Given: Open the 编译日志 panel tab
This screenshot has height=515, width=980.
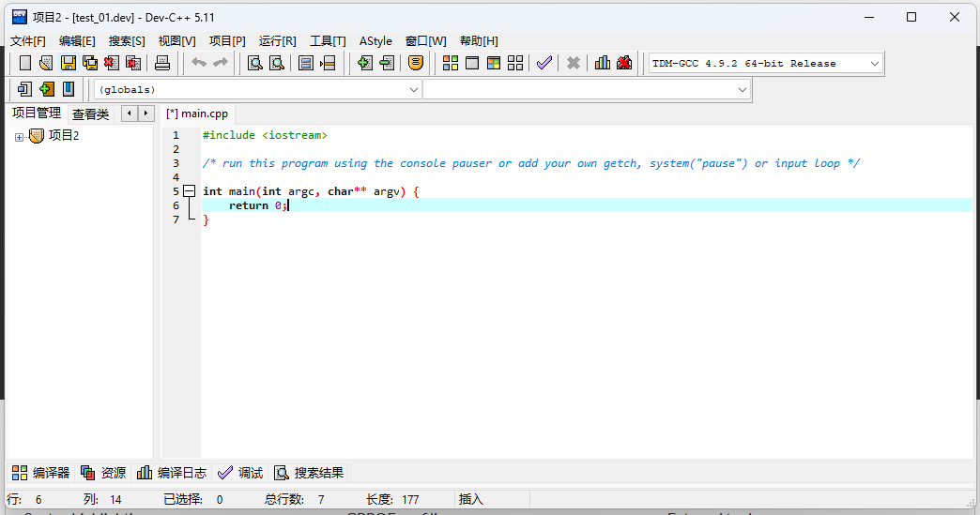Looking at the screenshot, I should 172,473.
